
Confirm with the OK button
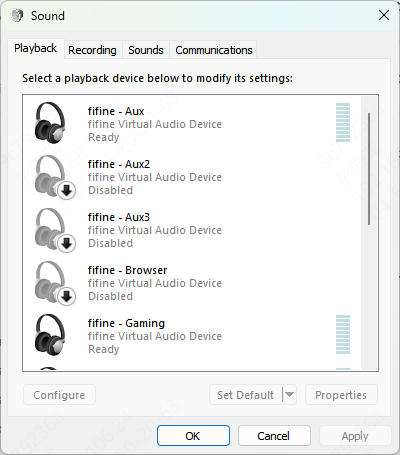tap(193, 436)
